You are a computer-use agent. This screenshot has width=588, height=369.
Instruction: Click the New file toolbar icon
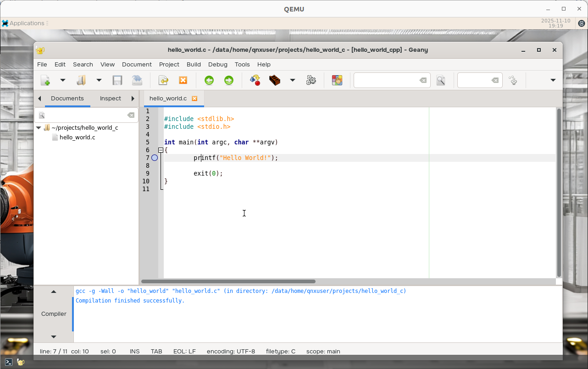(45, 80)
